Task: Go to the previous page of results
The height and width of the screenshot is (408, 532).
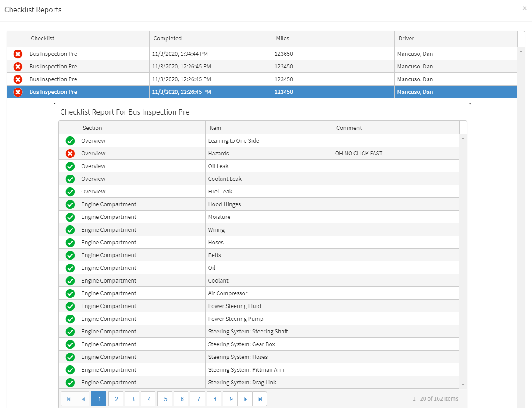Action: (x=83, y=399)
